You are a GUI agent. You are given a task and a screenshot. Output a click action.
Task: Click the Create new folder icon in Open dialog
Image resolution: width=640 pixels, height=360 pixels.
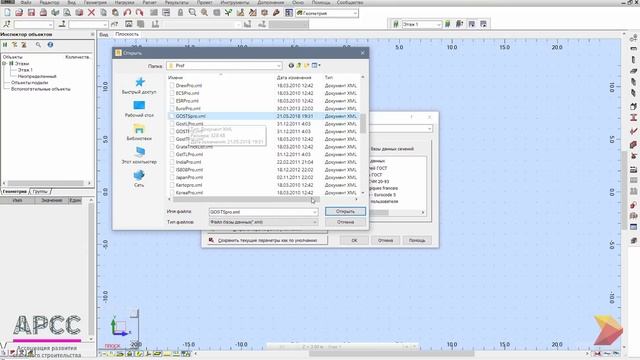click(307, 65)
